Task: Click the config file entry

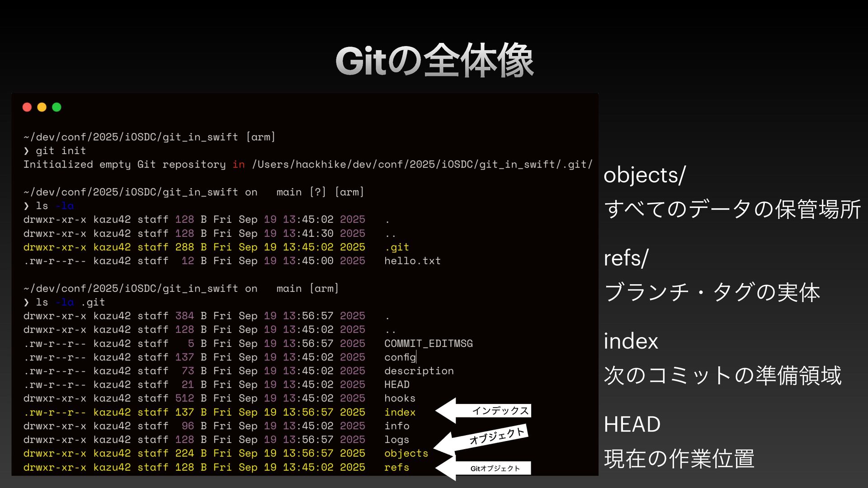Action: pos(400,357)
